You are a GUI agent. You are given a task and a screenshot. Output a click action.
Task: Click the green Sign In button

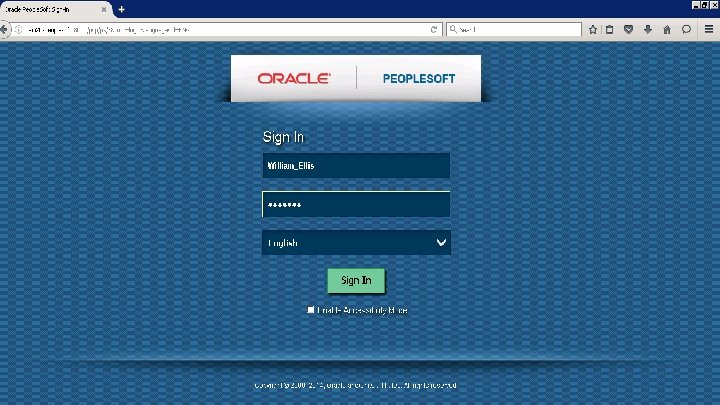[356, 281]
